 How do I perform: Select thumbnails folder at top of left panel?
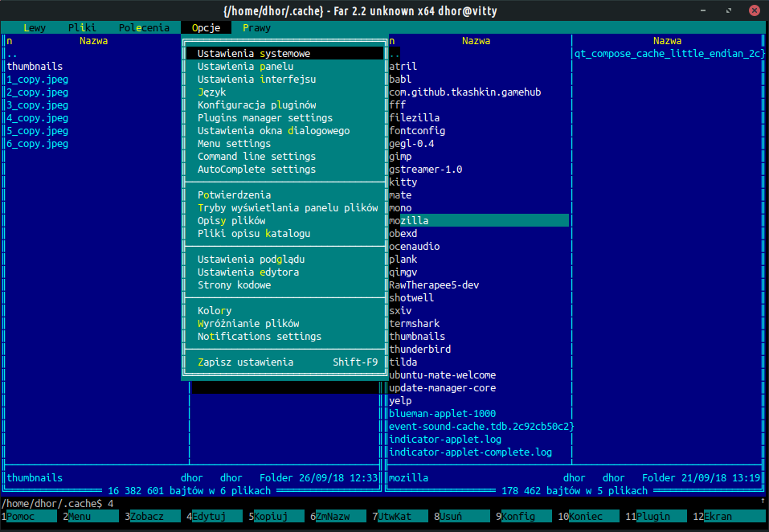click(x=35, y=66)
